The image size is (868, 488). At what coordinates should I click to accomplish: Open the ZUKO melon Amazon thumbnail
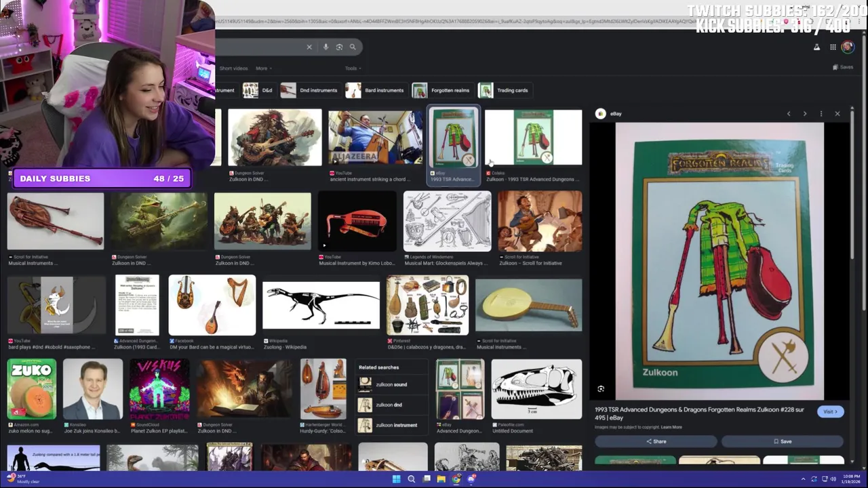pos(31,389)
